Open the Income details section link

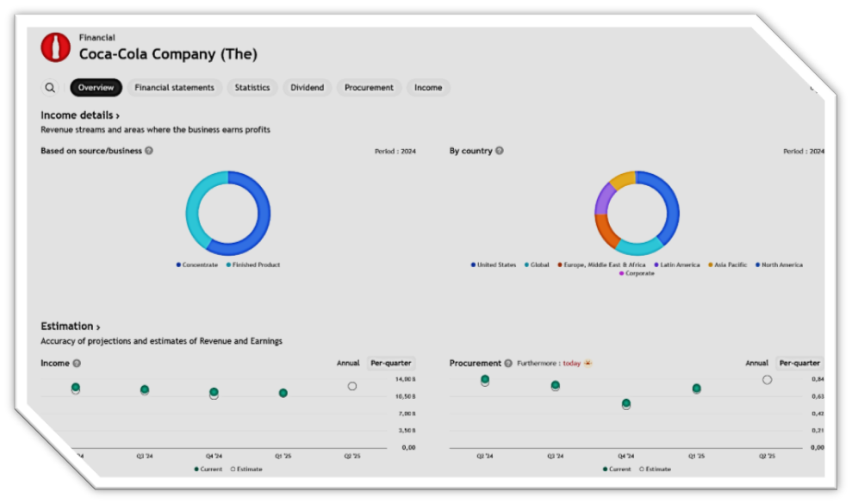pos(80,115)
